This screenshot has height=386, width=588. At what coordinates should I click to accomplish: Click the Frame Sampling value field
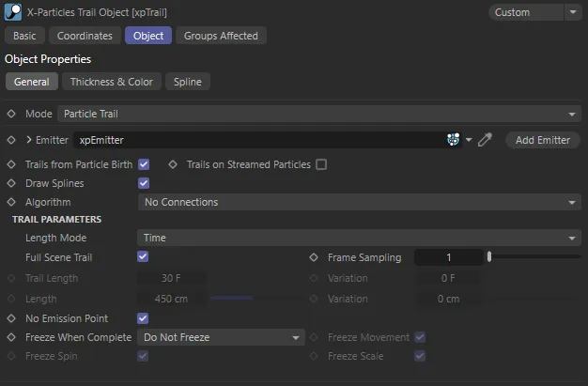(x=448, y=257)
